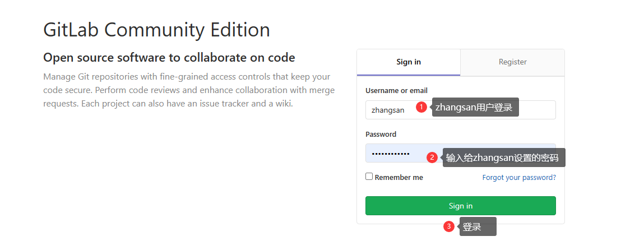Click the GitLab Community Edition heading
The image size is (644, 250).
pos(156,30)
